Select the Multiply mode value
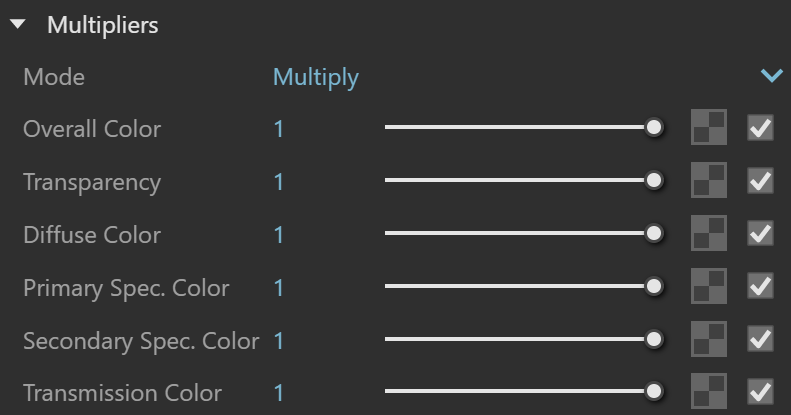 tap(316, 78)
